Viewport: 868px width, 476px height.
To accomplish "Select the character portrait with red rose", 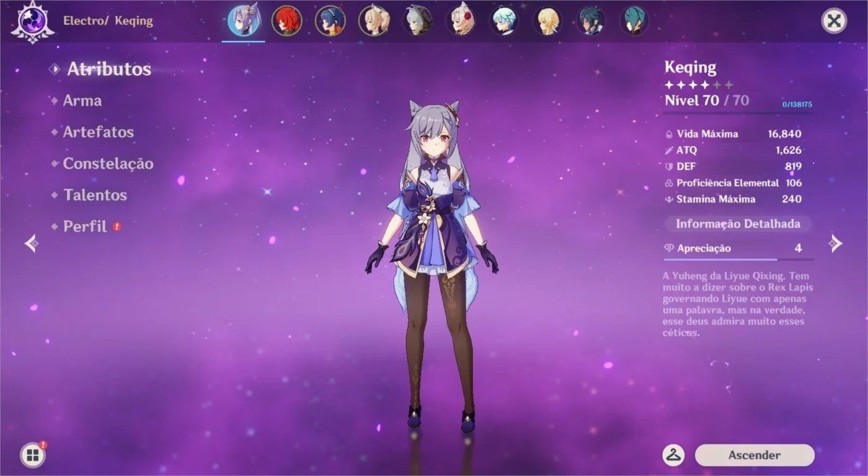I will coord(461,20).
